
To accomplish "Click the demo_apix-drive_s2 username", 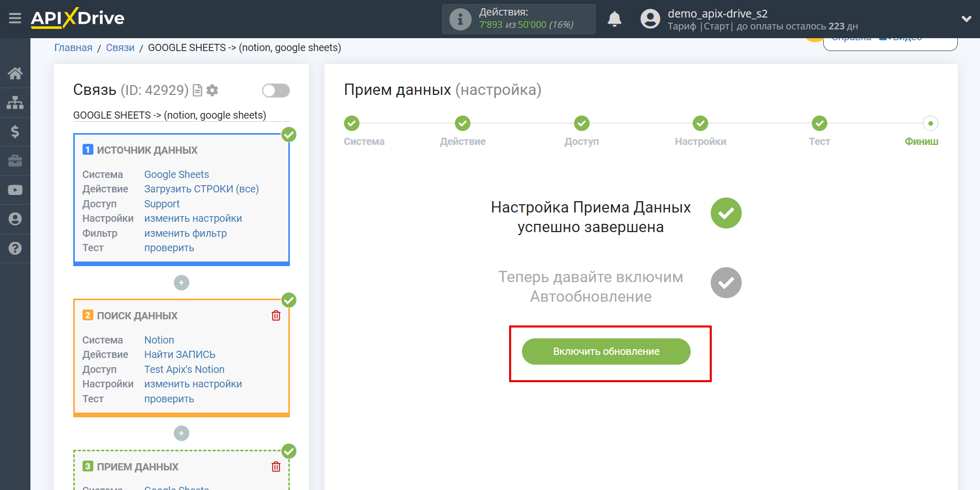I will tap(717, 13).
